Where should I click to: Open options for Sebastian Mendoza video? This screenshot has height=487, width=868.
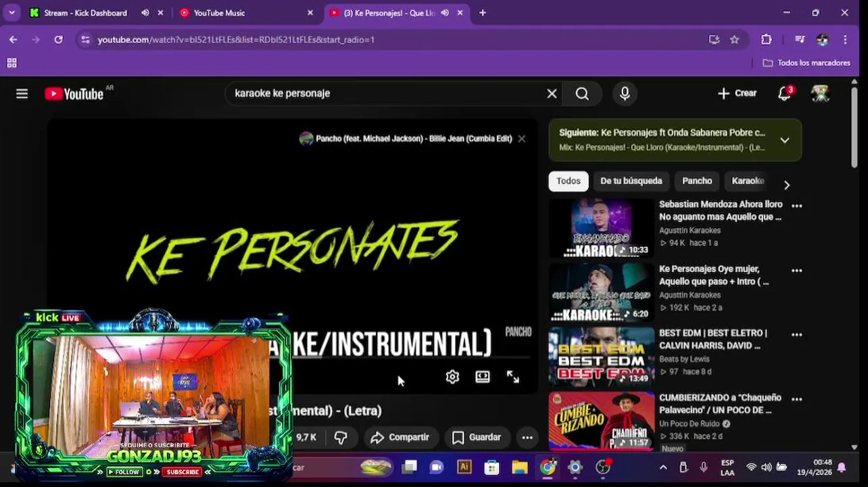point(797,206)
